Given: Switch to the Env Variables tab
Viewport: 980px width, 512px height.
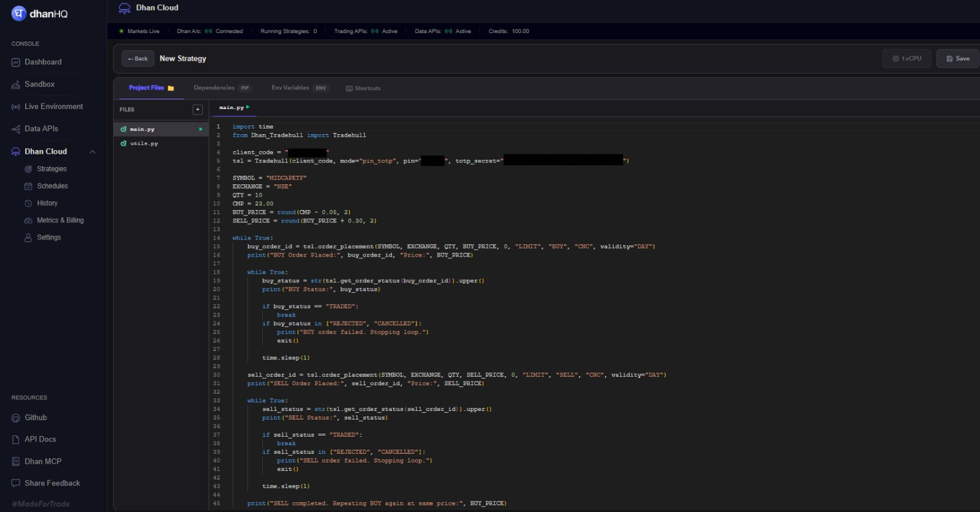Looking at the screenshot, I should click(300, 88).
